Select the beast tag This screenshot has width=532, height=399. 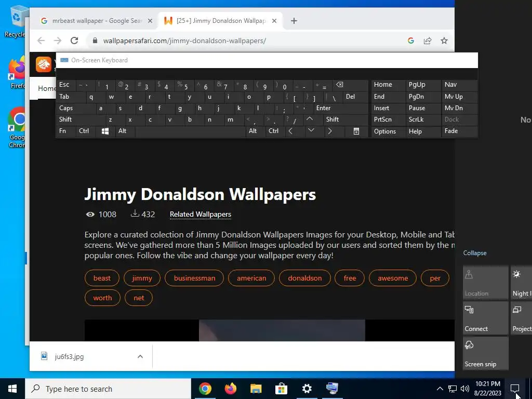click(x=102, y=278)
